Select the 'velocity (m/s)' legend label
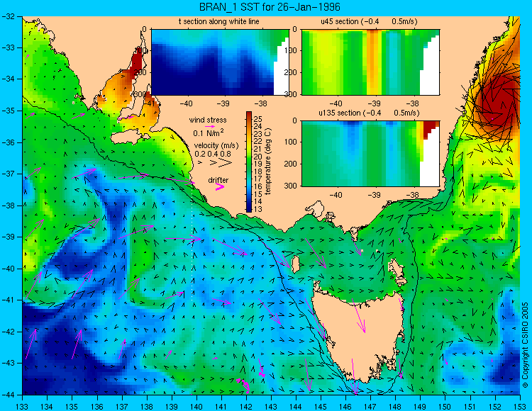The height and width of the screenshot is (411, 532). tap(216, 145)
